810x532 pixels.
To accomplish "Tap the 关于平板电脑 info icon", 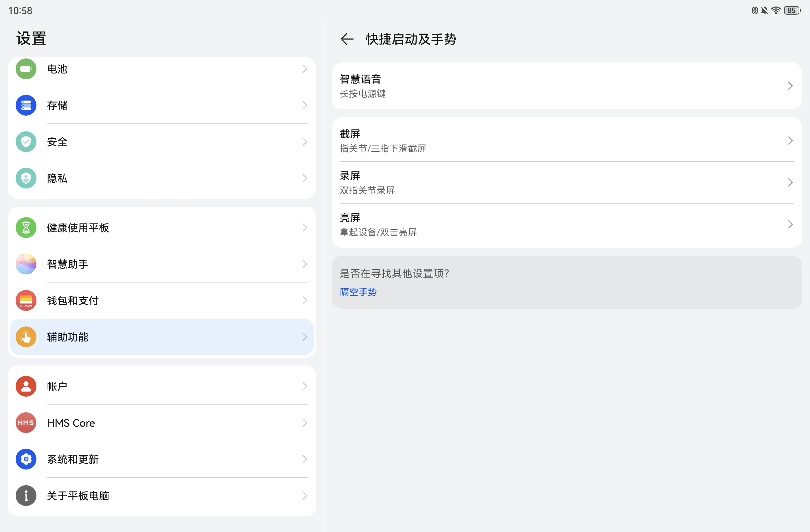I will (26, 496).
